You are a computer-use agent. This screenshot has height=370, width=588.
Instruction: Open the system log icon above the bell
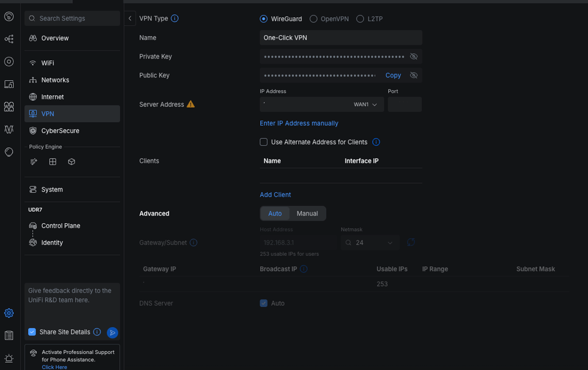pyautogui.click(x=9, y=336)
